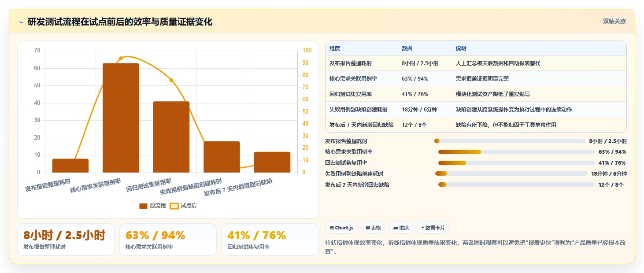Click the 核心需求关联用例率 bar in the chart
This screenshot has width=644, height=273.
click(121, 118)
